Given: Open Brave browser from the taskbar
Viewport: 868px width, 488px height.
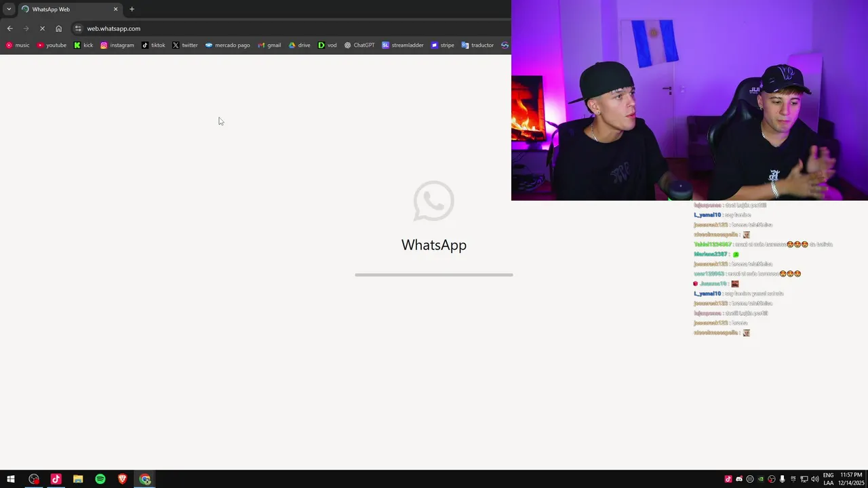Looking at the screenshot, I should [123, 479].
